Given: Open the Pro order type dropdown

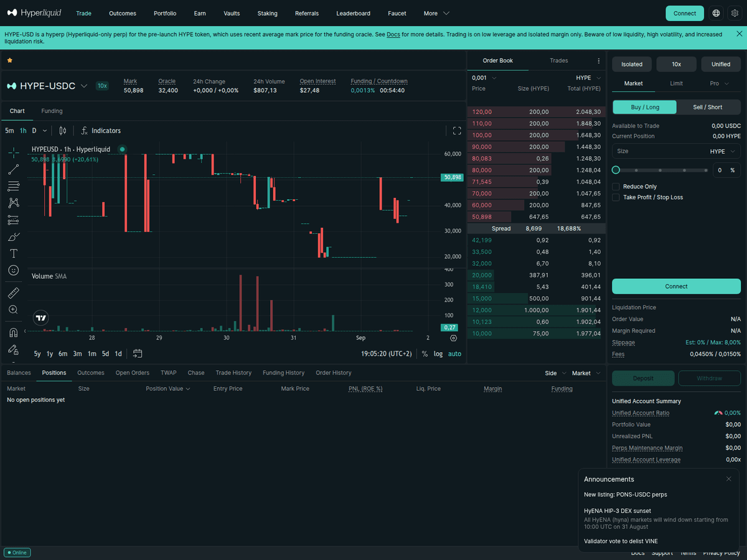Looking at the screenshot, I should 721,83.
